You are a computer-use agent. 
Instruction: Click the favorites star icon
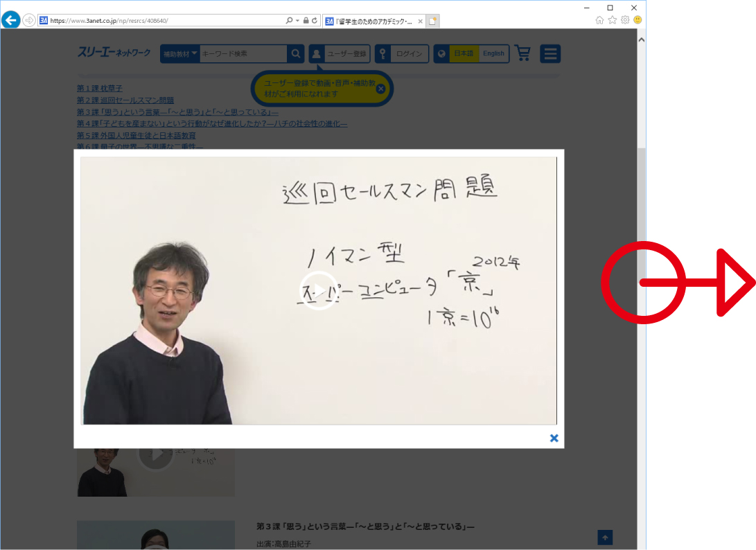(613, 20)
